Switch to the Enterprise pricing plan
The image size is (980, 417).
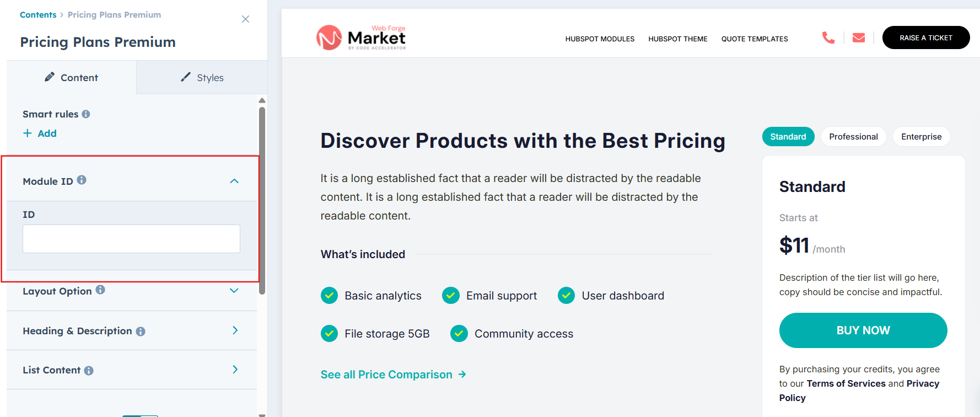921,137
